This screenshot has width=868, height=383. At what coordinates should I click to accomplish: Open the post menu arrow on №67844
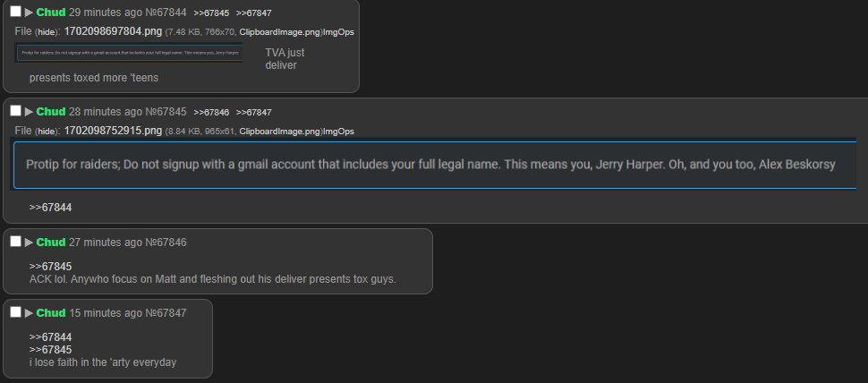click(x=29, y=13)
